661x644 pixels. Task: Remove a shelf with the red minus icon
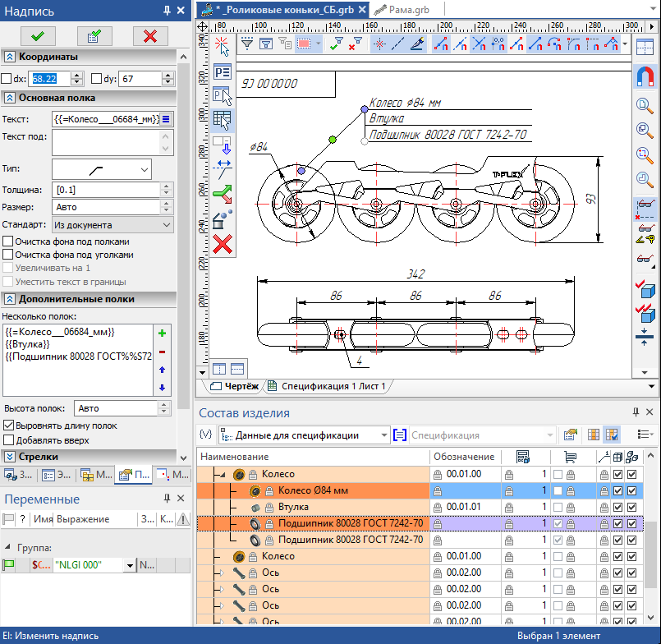(162, 352)
